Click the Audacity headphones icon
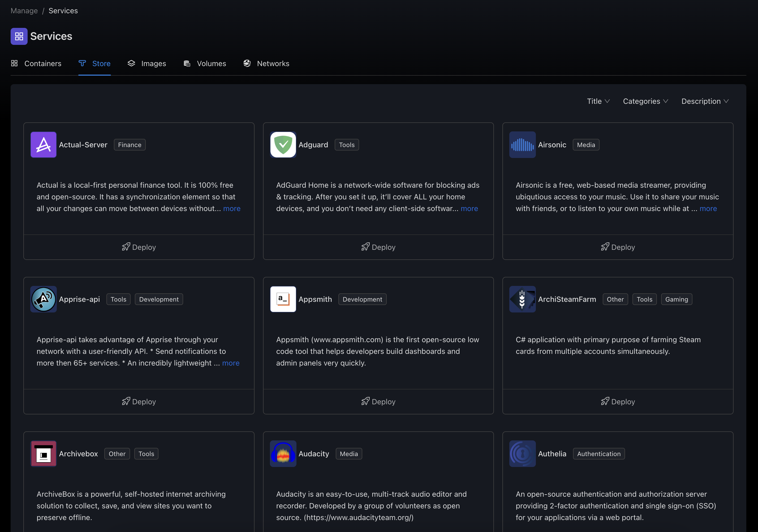Viewport: 758px width, 532px height. 283,454
